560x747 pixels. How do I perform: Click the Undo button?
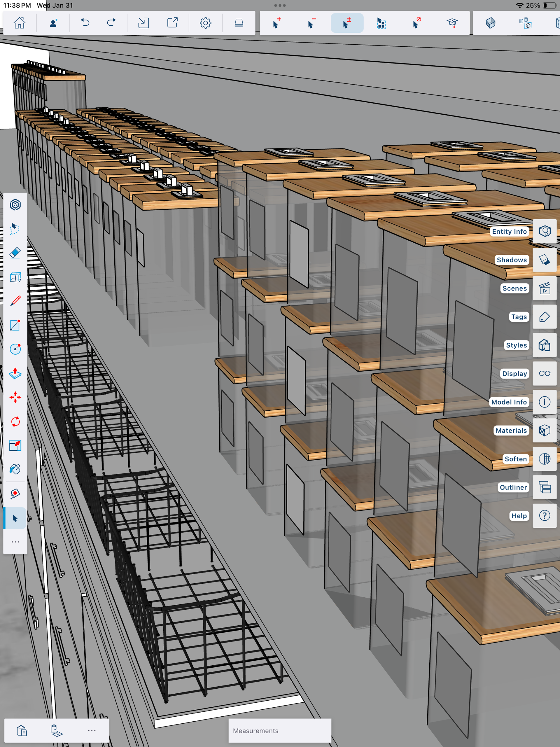pos(85,23)
